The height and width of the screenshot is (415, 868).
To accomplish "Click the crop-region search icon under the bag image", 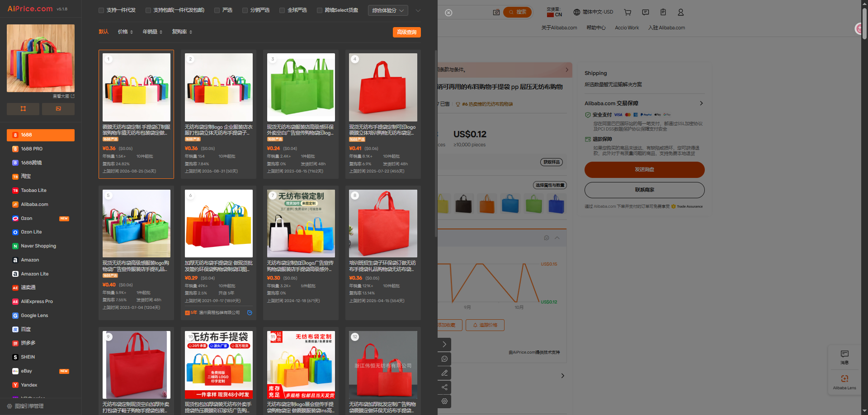I will coord(23,109).
